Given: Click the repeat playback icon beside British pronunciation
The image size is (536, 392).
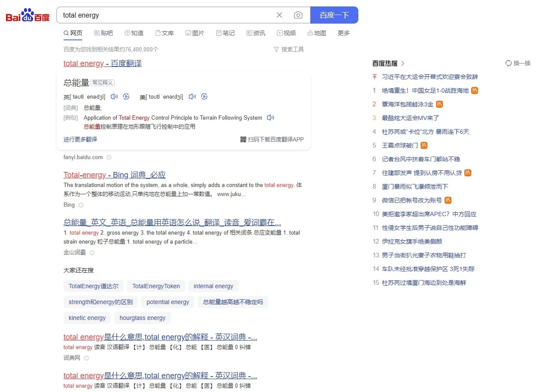Looking at the screenshot, I should click(x=126, y=96).
